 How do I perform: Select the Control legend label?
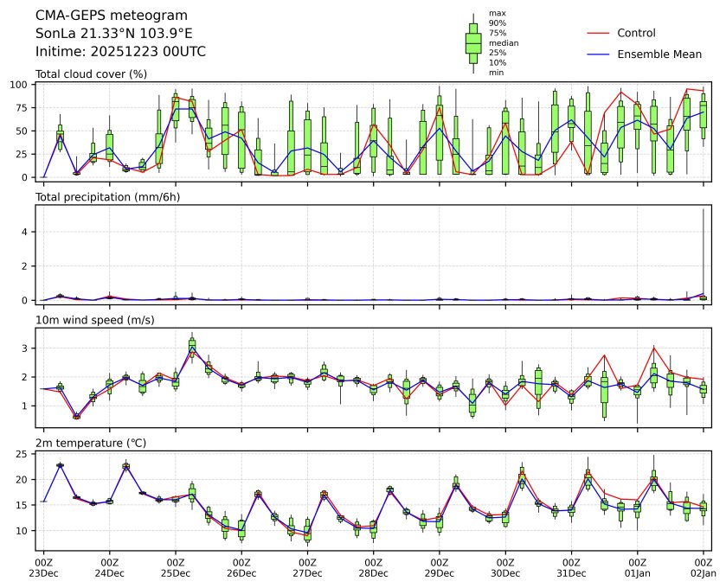pos(636,33)
